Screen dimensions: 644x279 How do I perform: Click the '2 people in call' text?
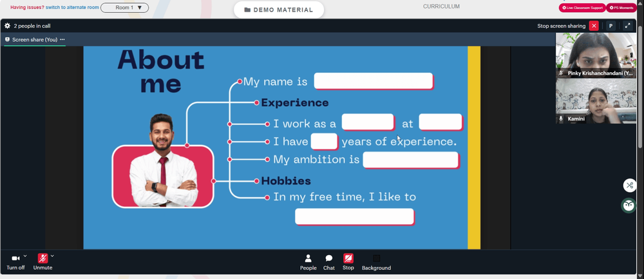coord(32,26)
